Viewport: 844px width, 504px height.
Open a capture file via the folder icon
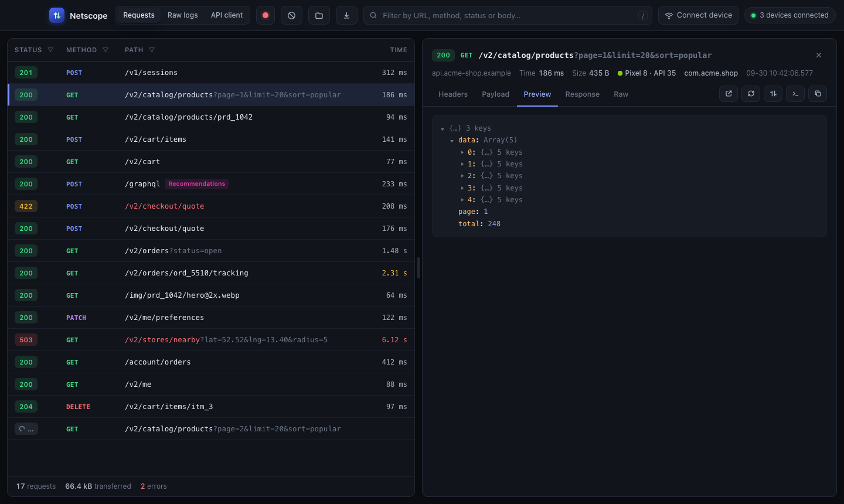(319, 15)
